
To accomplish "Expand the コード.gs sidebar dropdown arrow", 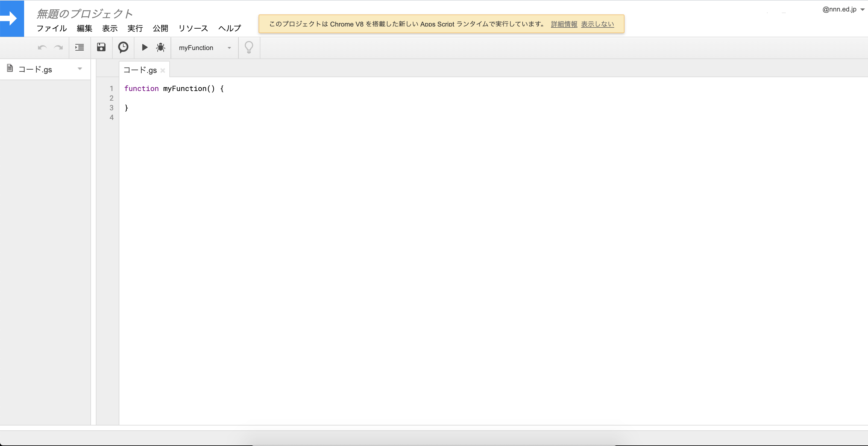I will pyautogui.click(x=80, y=69).
